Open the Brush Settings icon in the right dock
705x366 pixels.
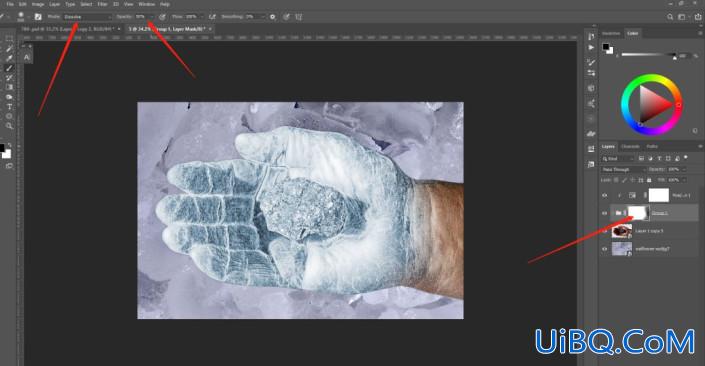tap(591, 62)
